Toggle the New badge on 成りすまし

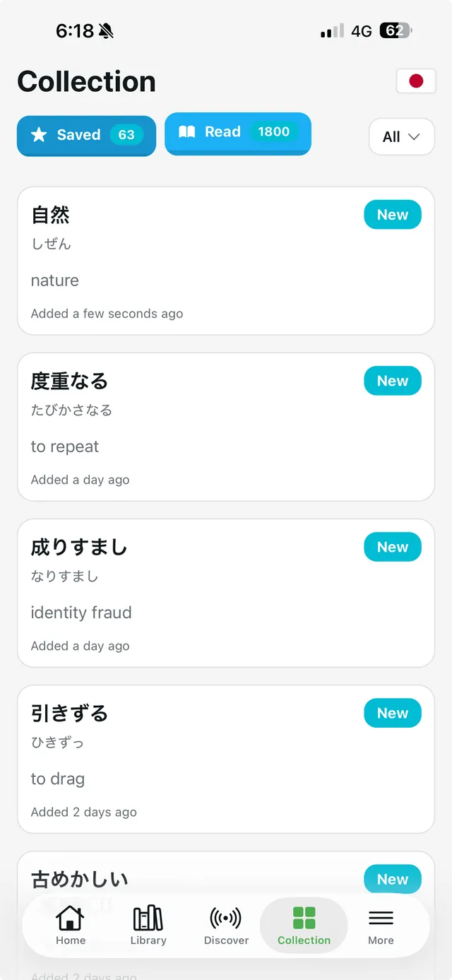393,546
